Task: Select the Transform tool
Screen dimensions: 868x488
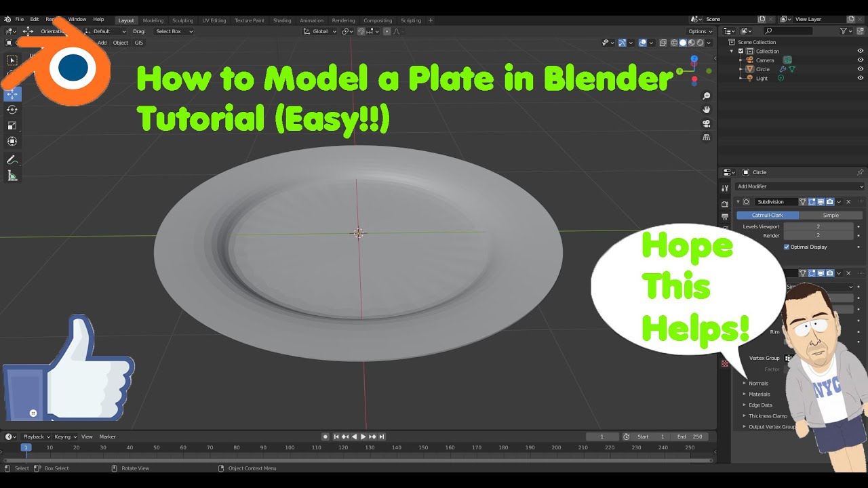Action: 12,141
